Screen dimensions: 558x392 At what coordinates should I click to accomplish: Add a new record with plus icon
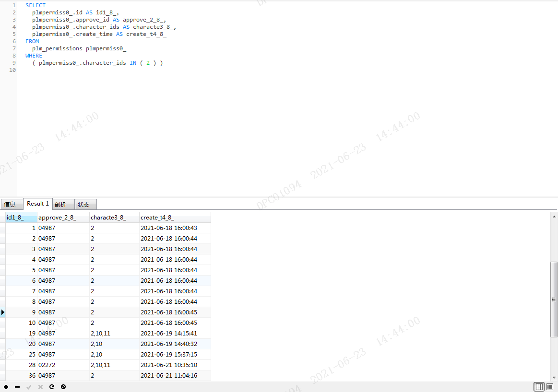click(x=6, y=387)
